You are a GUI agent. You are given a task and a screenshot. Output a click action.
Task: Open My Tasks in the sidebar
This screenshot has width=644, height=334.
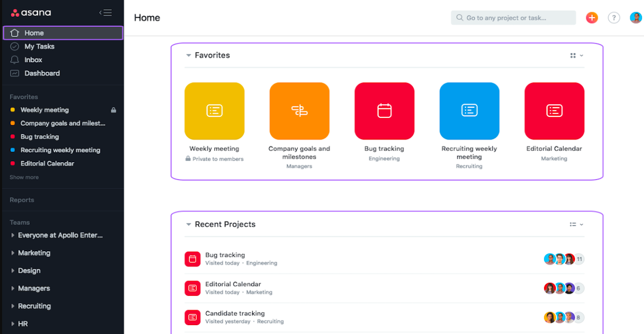[x=39, y=47]
